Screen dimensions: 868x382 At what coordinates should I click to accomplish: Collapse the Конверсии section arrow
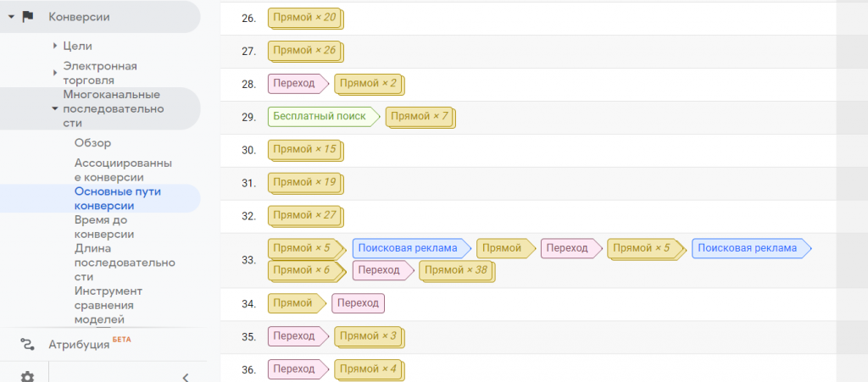[x=10, y=16]
